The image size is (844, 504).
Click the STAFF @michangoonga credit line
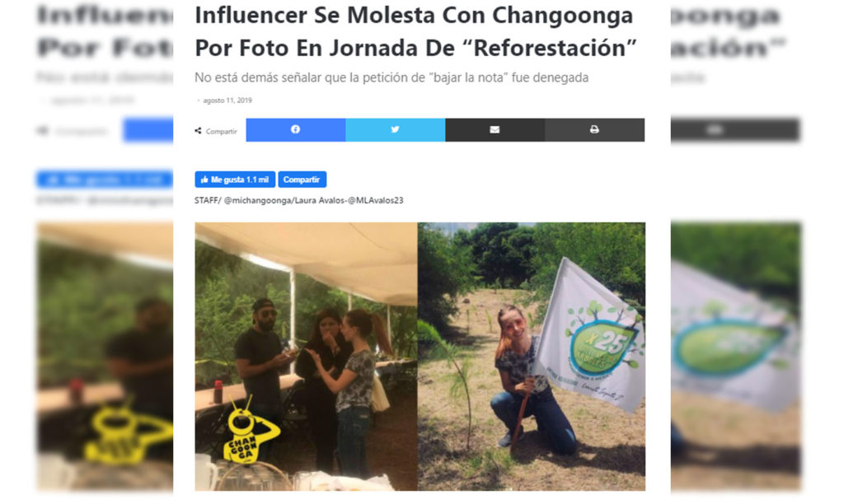point(298,200)
